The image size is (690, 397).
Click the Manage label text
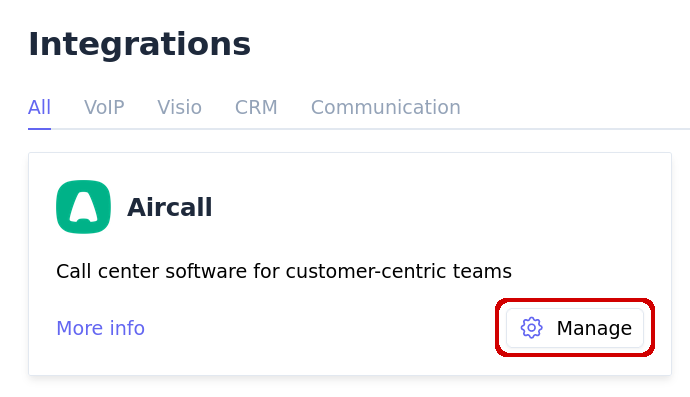click(594, 328)
